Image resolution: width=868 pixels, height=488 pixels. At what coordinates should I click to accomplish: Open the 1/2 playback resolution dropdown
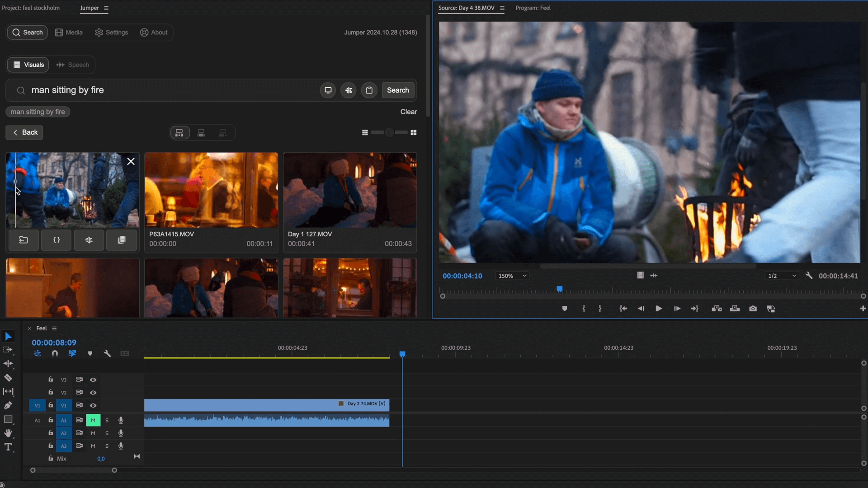(x=782, y=276)
